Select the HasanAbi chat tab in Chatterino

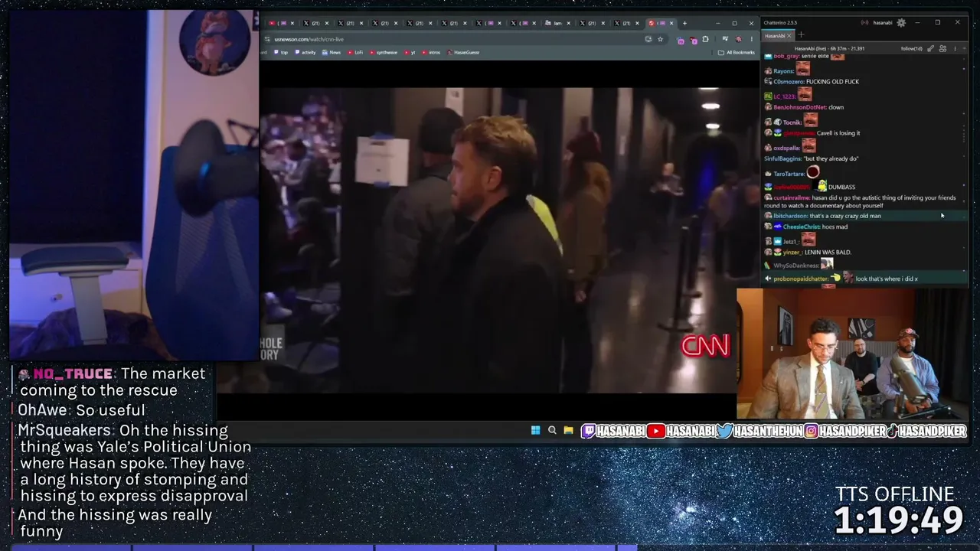coord(775,36)
